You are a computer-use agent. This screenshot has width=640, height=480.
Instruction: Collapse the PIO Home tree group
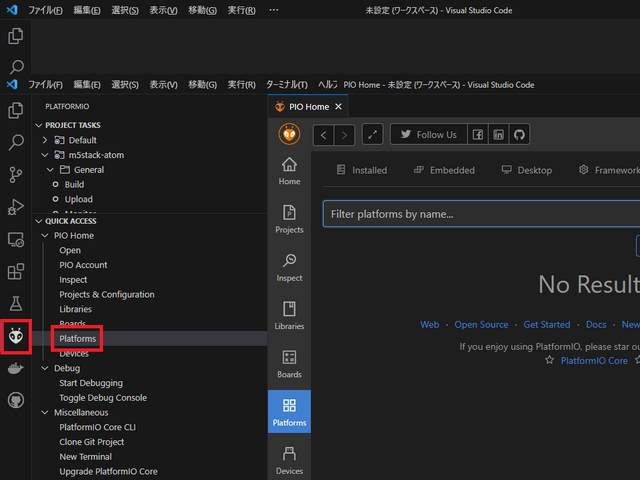click(x=45, y=236)
